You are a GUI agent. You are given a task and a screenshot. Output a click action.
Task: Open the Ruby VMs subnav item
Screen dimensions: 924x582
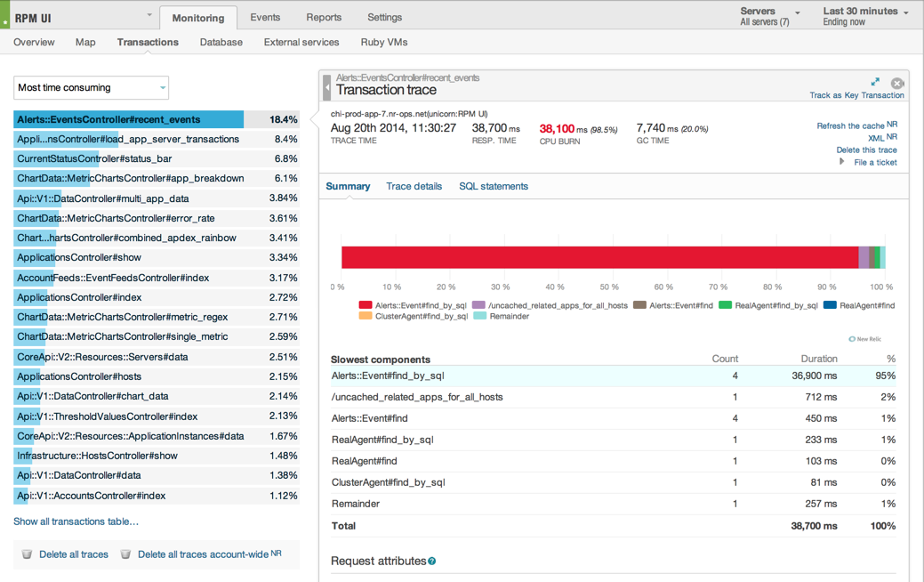384,42
